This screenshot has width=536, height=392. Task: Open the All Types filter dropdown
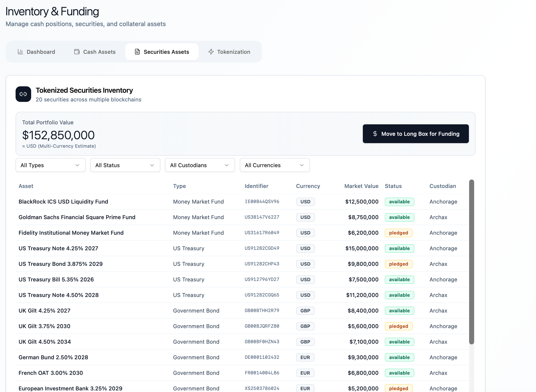point(51,165)
